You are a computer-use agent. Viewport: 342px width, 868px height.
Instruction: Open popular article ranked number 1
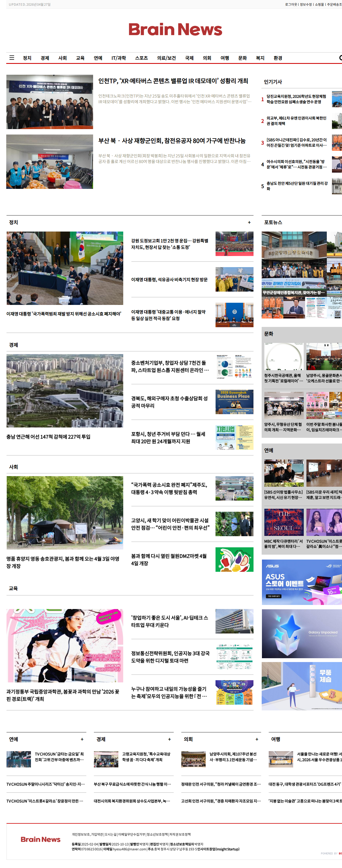[296, 99]
